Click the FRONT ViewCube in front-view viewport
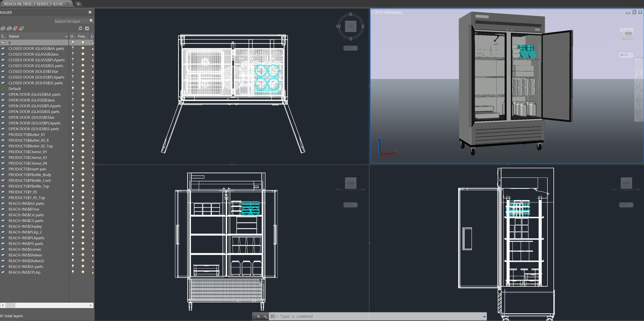Image resolution: width=644 pixels, height=321 pixels. [351, 183]
